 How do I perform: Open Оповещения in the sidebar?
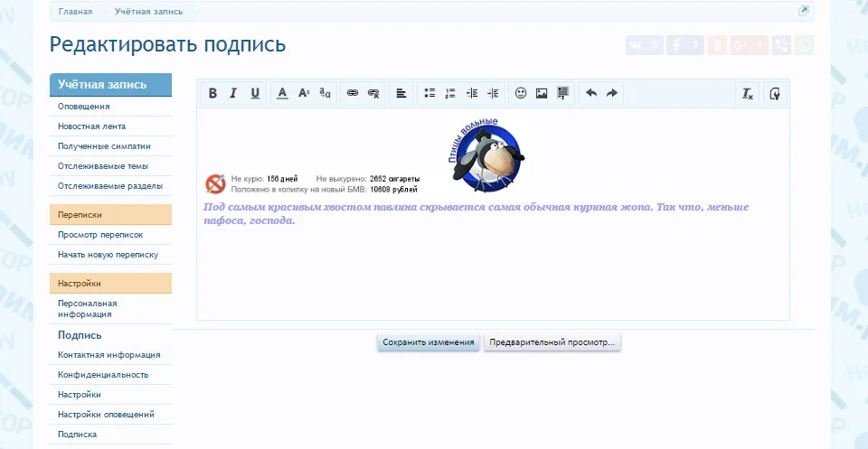pyautogui.click(x=110, y=107)
